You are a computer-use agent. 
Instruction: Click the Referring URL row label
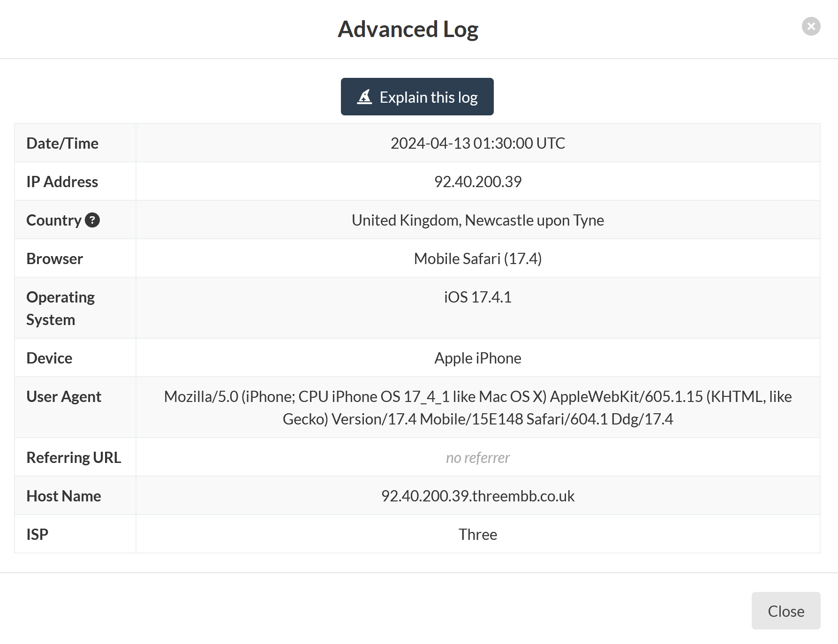pyautogui.click(x=74, y=457)
